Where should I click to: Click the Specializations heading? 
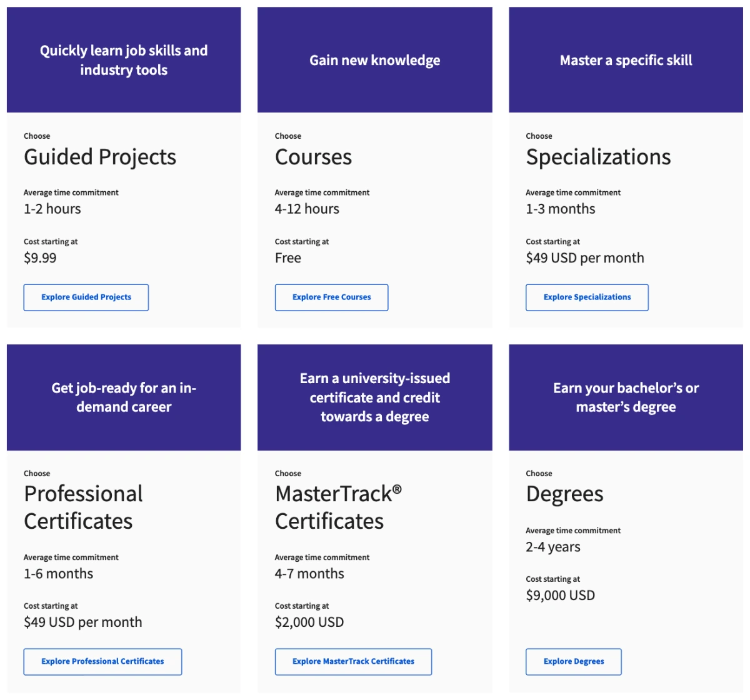click(x=598, y=157)
